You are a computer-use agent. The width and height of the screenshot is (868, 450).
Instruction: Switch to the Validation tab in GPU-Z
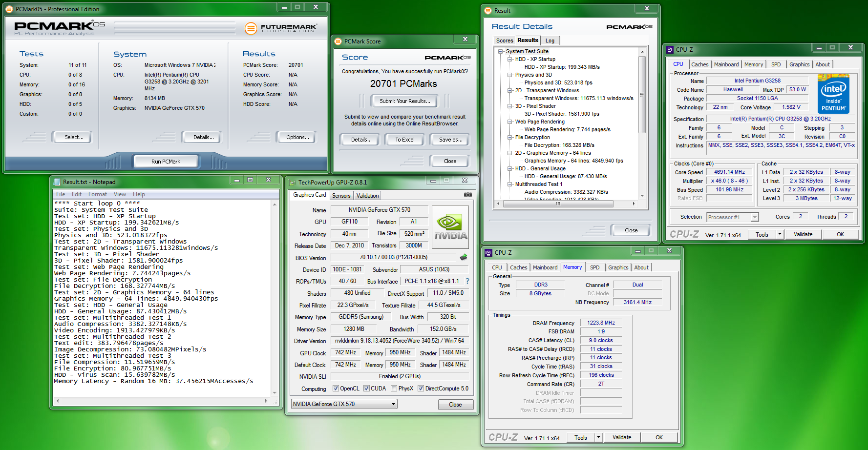[367, 196]
